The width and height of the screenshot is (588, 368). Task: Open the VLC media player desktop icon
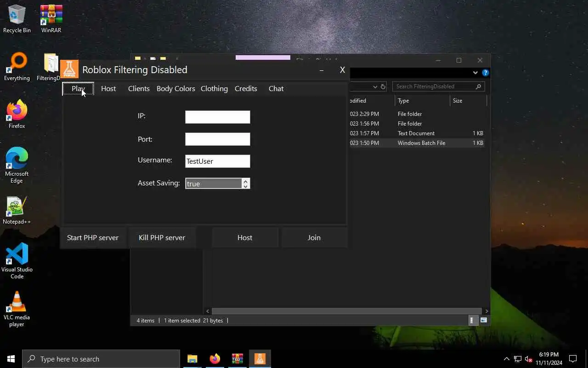coord(17,309)
